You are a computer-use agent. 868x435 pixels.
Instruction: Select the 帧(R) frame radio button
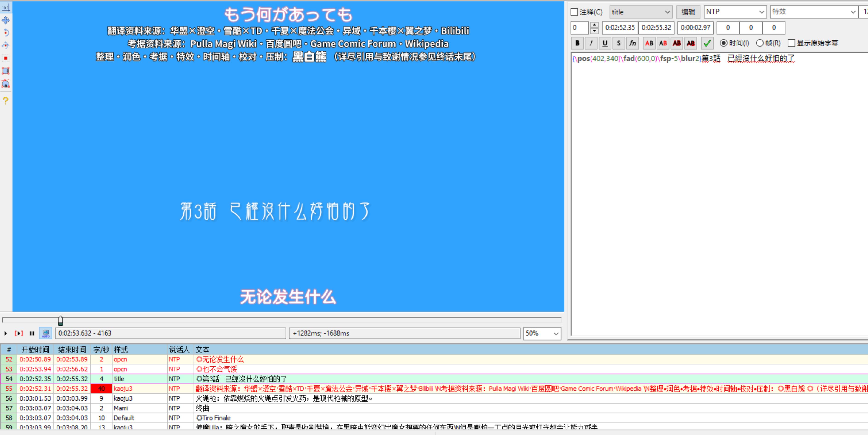click(x=759, y=43)
